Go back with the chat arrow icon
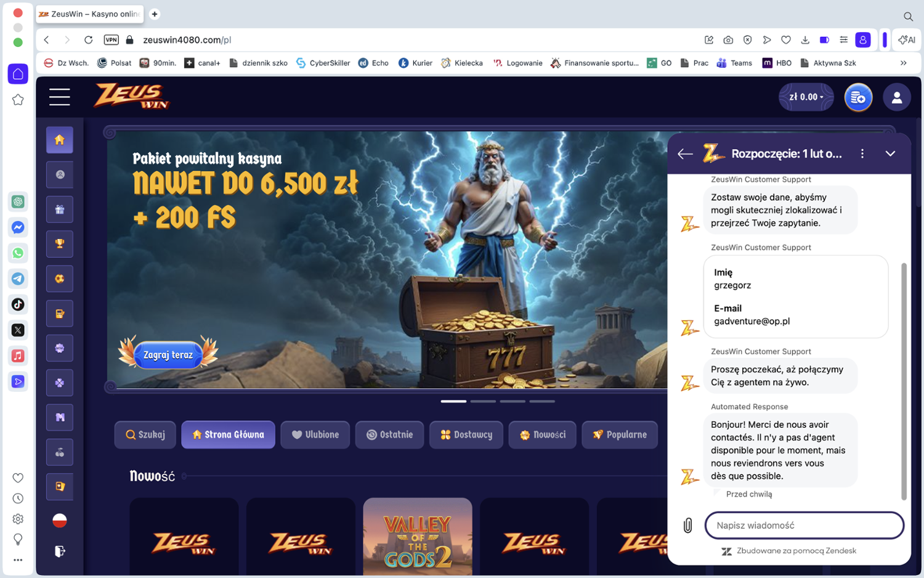This screenshot has height=578, width=924. click(x=685, y=154)
